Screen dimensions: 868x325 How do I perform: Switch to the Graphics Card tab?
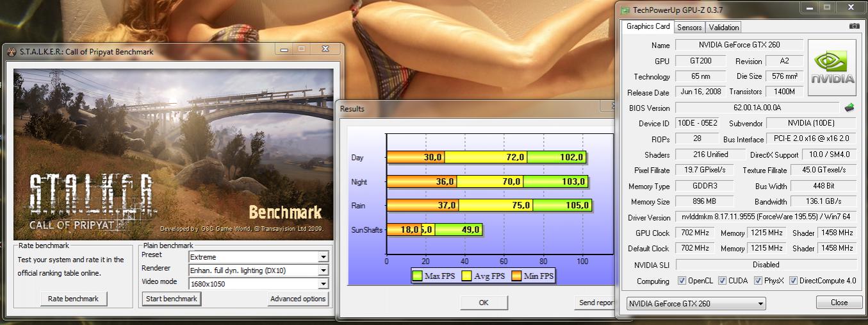coord(648,26)
